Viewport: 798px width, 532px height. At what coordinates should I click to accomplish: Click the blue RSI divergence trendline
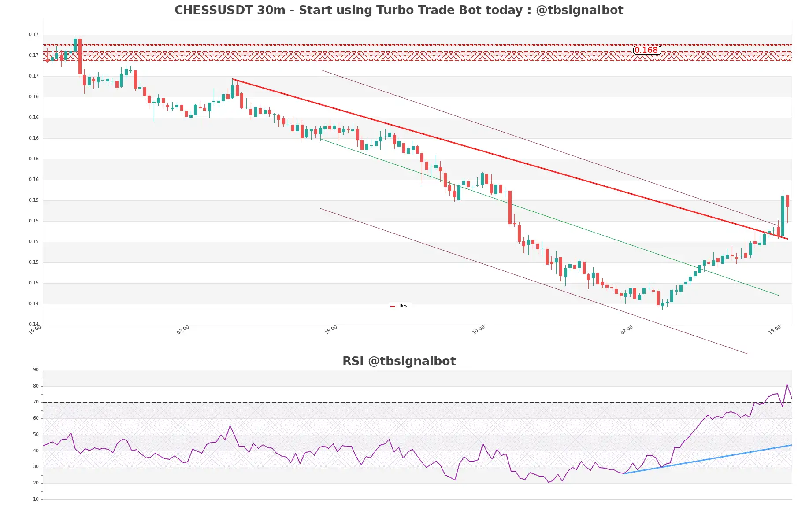click(x=708, y=459)
